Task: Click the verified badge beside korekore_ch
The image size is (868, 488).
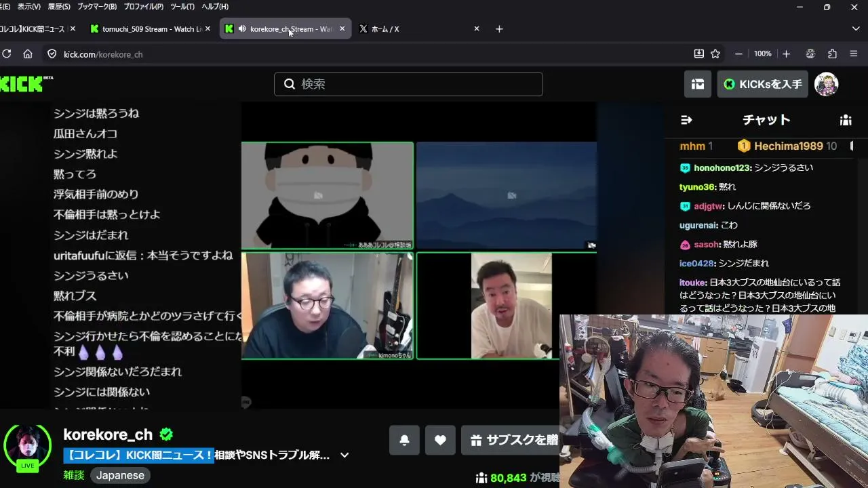Action: pos(166,434)
